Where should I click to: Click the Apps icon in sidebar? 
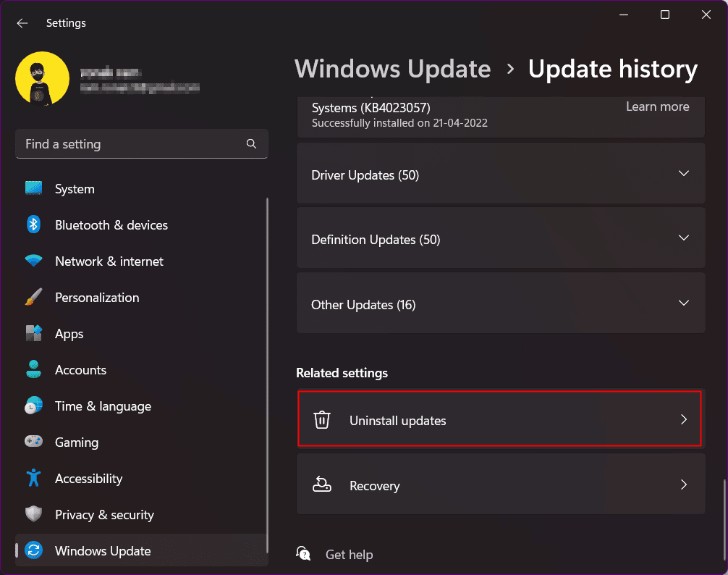(x=33, y=333)
